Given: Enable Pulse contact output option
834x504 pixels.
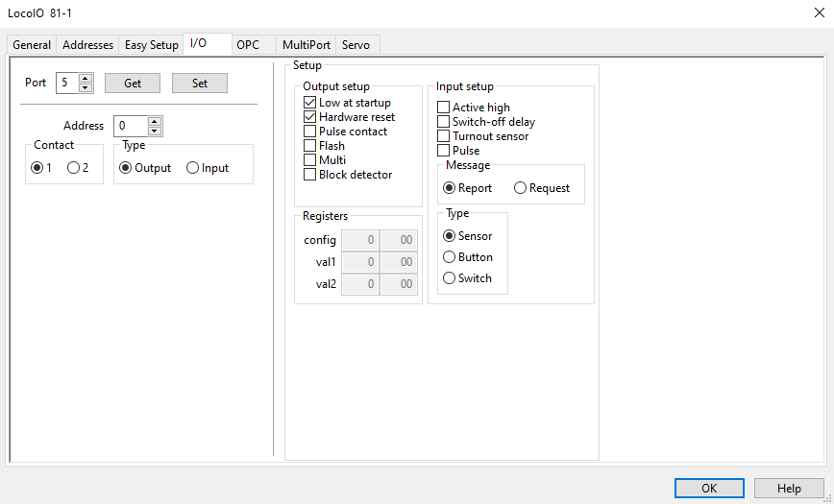Looking at the screenshot, I should tap(310, 132).
